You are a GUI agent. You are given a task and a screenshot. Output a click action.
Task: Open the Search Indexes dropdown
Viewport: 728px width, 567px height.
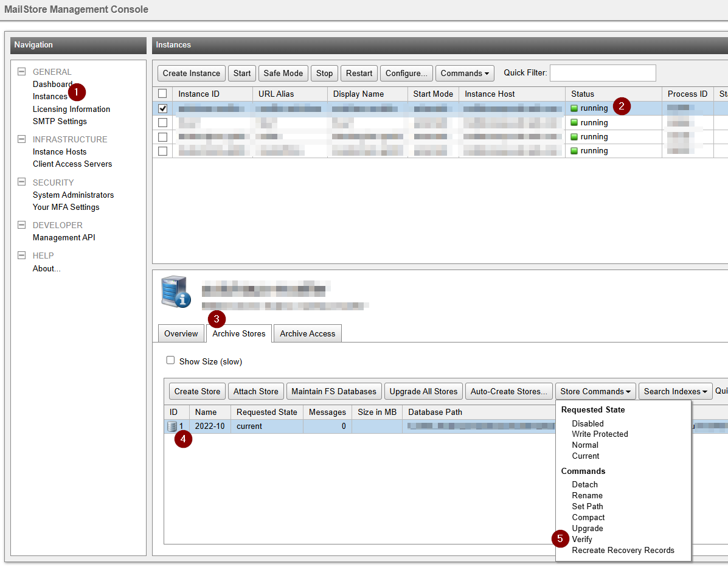click(675, 391)
